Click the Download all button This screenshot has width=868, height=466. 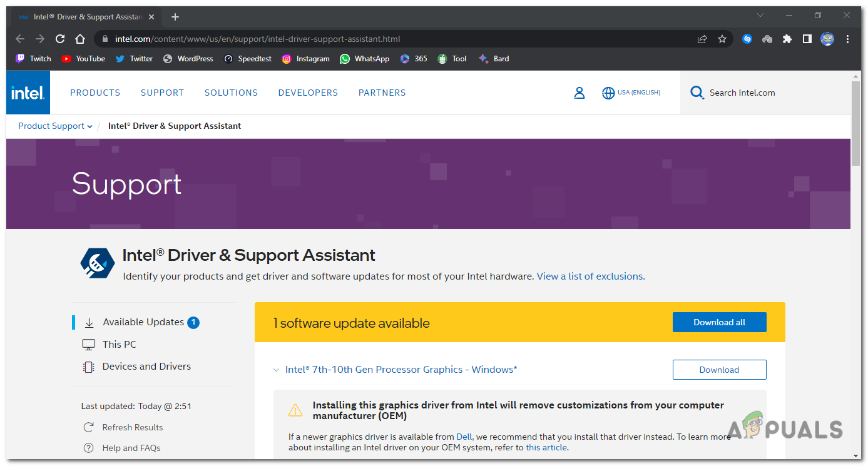point(719,322)
